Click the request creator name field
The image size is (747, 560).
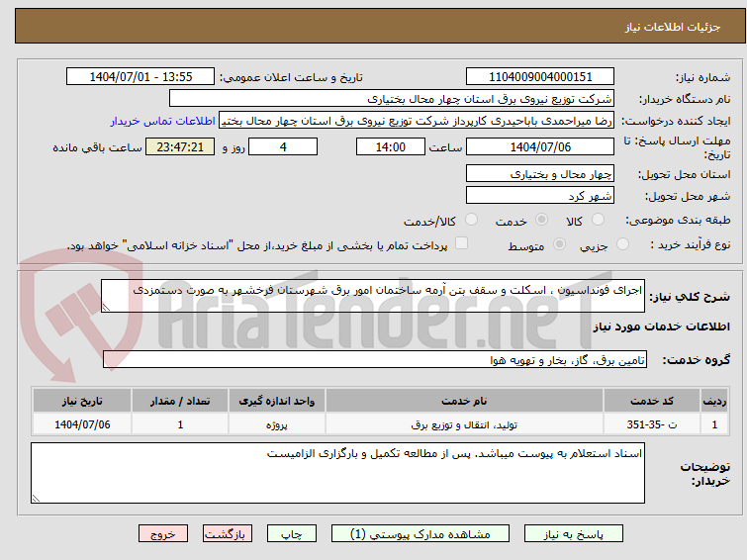[417, 121]
